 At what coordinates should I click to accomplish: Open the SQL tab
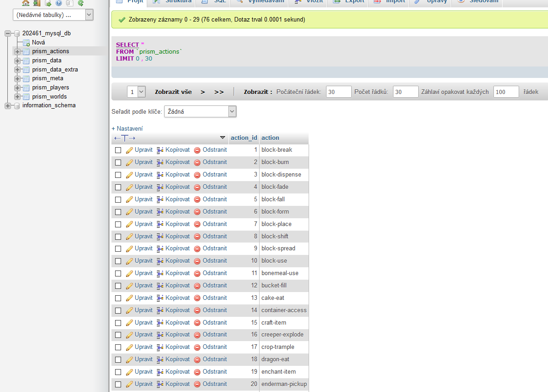(215, 2)
